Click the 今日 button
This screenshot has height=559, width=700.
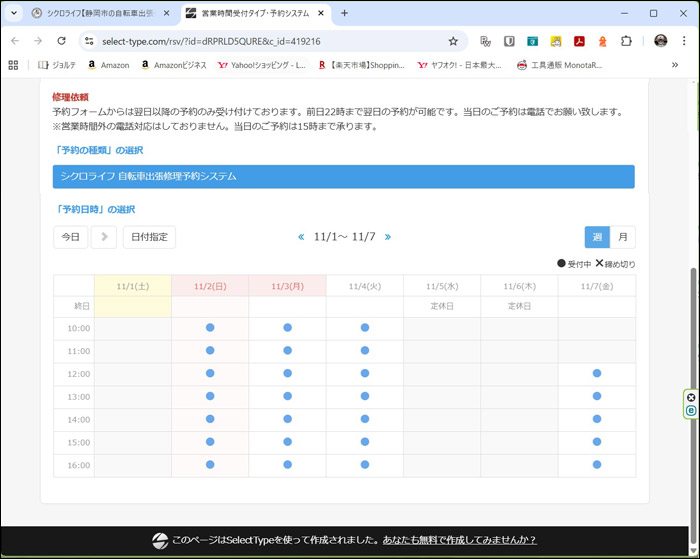(x=70, y=237)
